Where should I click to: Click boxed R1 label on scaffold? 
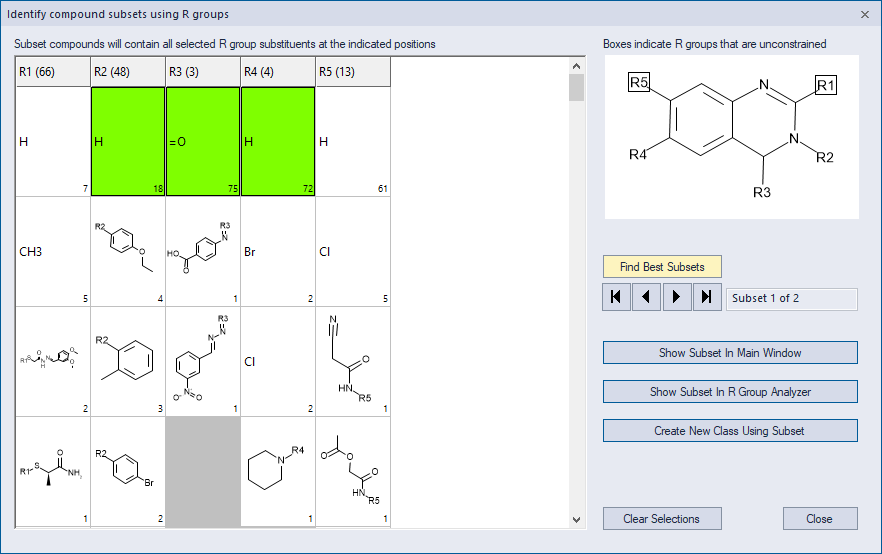pos(826,85)
